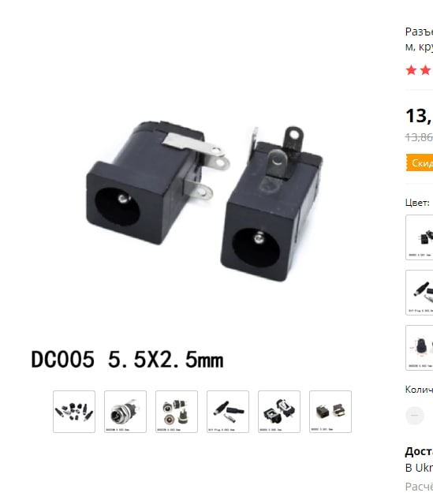Select the thumbnail with two open-frame sockets

279,412
